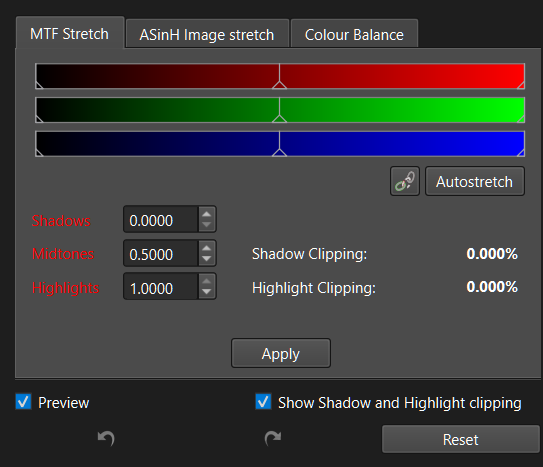Open the ASinH Image stretch tab

(207, 34)
